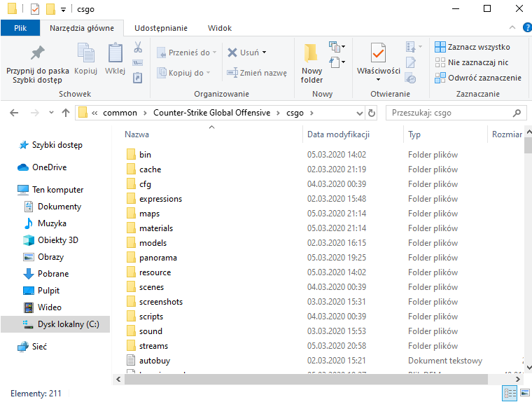
Task: Click the Nowy folder icon
Action: [311, 53]
